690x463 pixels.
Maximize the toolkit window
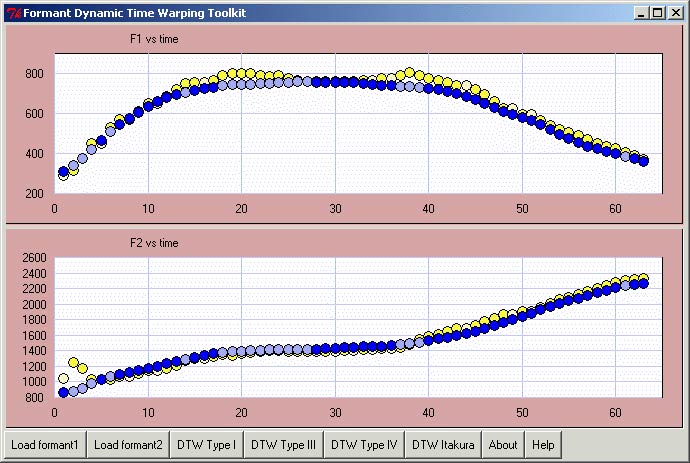point(657,12)
